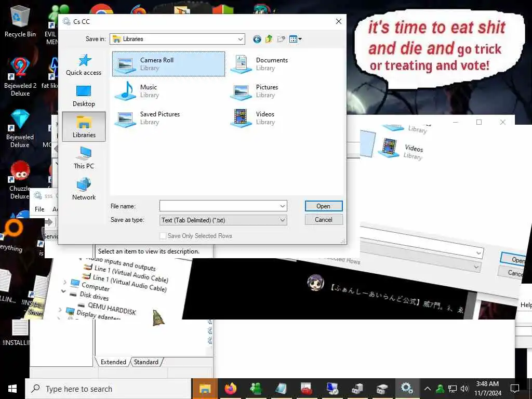Screen dimensions: 532x399
Task: Show hidden system tray icons
Action: 428,389
